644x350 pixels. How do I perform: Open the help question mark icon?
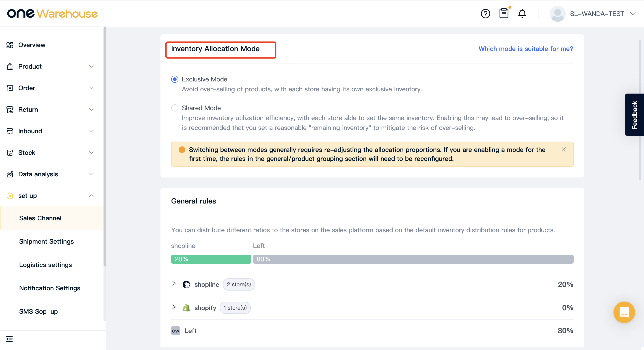[x=485, y=13]
